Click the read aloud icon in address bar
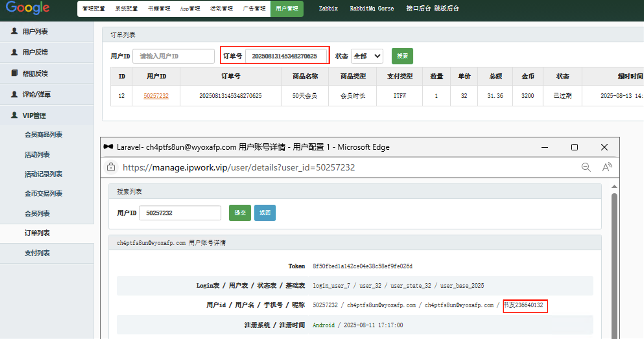 [x=607, y=167]
